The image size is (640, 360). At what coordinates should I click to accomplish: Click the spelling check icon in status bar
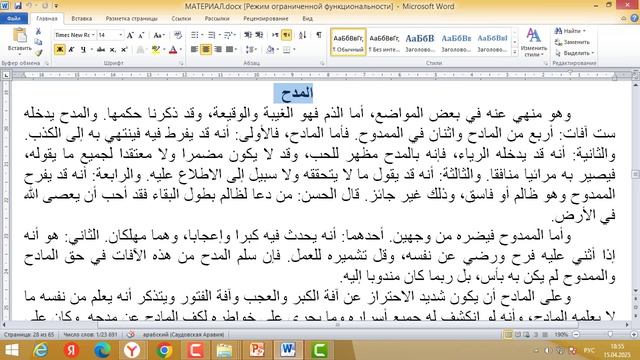[131, 334]
